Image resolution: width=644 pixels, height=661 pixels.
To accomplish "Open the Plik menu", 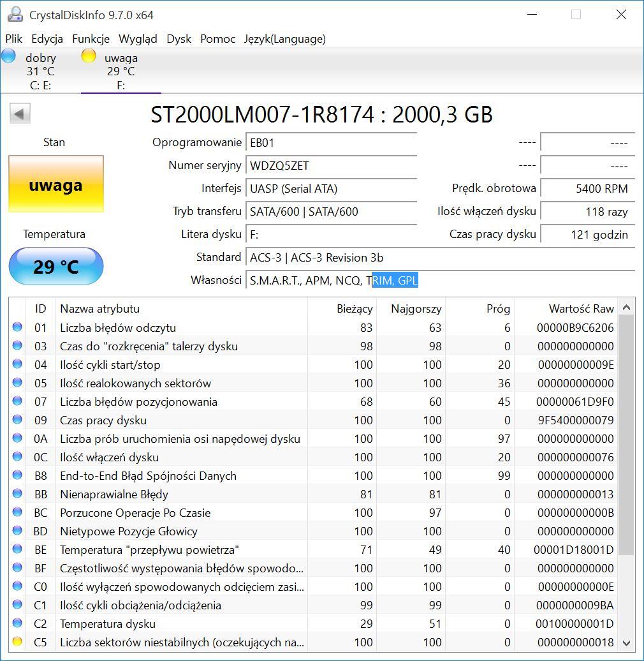I will click(x=13, y=39).
